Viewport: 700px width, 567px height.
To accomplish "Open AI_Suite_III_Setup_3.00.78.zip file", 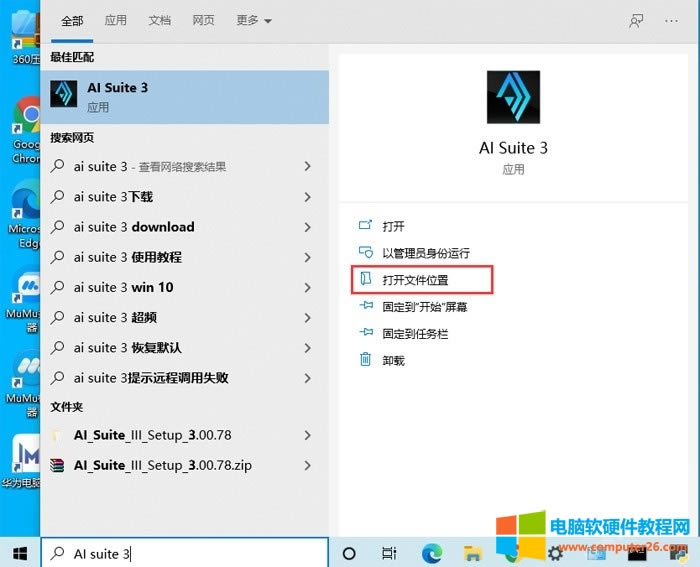I will (x=185, y=466).
